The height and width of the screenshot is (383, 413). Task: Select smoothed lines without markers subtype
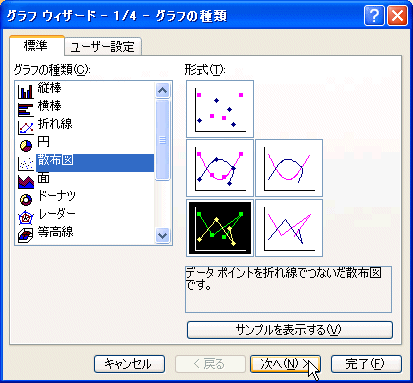pos(289,168)
